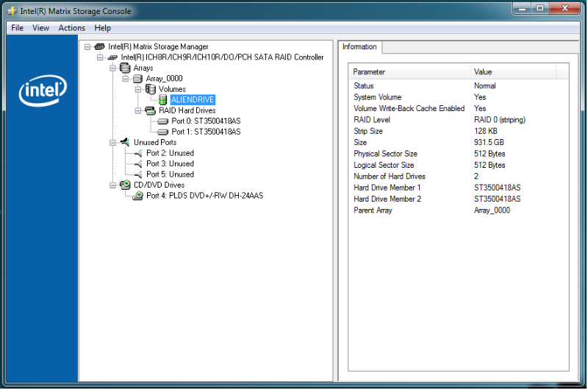Collapse the CD/DVD Drives node
588x390 pixels.
click(112, 185)
